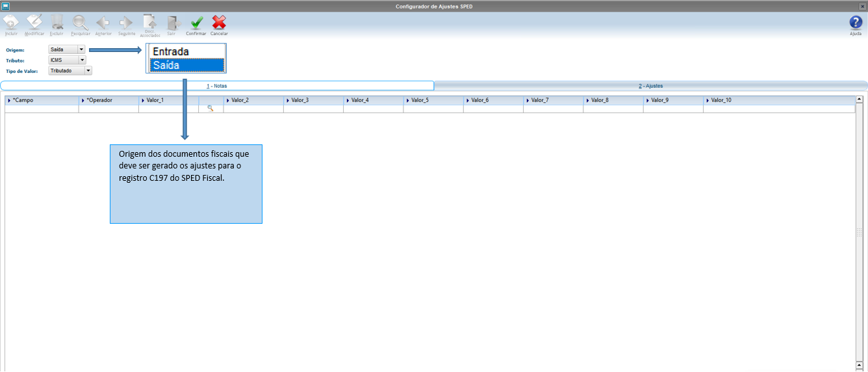Click the Valor_1 column header
This screenshot has width=868, height=372.
pyautogui.click(x=169, y=100)
